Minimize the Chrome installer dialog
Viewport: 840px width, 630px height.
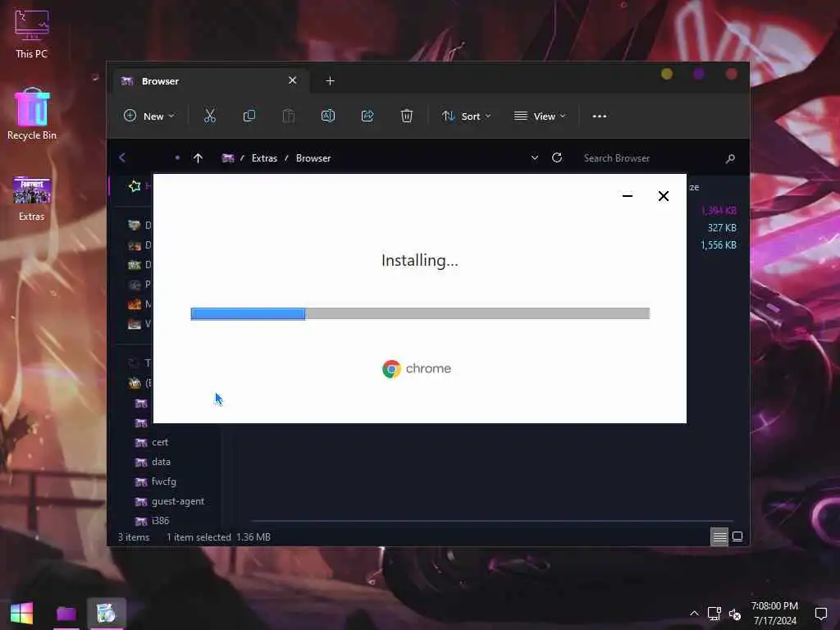tap(628, 196)
